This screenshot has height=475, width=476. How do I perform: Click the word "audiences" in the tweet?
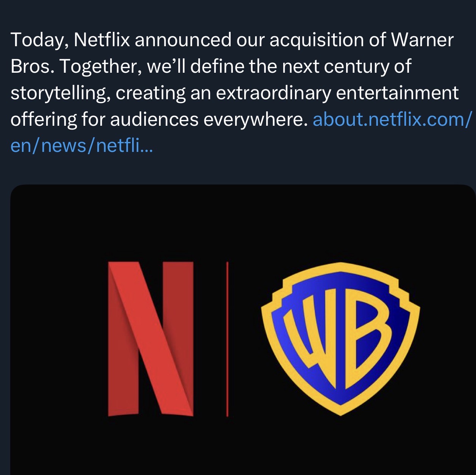pyautogui.click(x=154, y=120)
